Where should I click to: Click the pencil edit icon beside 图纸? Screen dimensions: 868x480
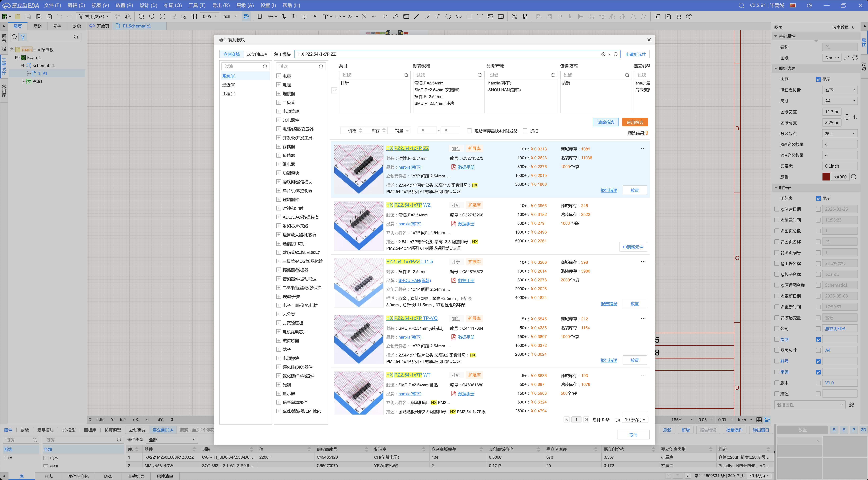click(847, 58)
